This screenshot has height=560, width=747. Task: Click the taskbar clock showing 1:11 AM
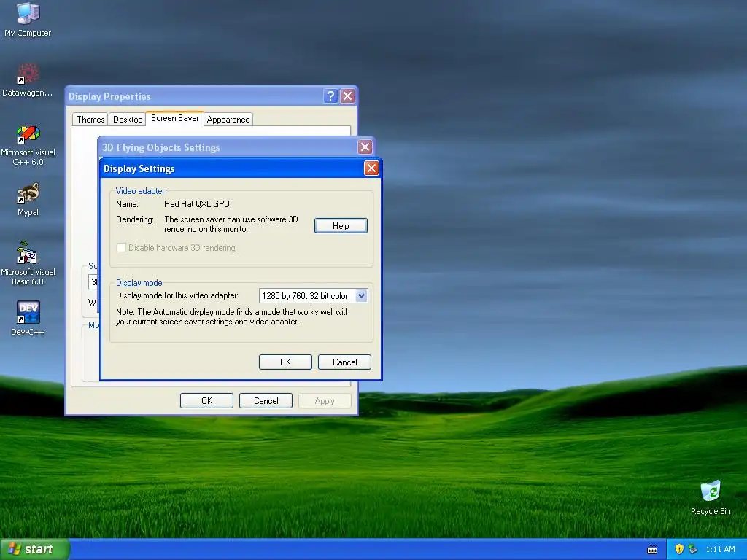[720, 549]
